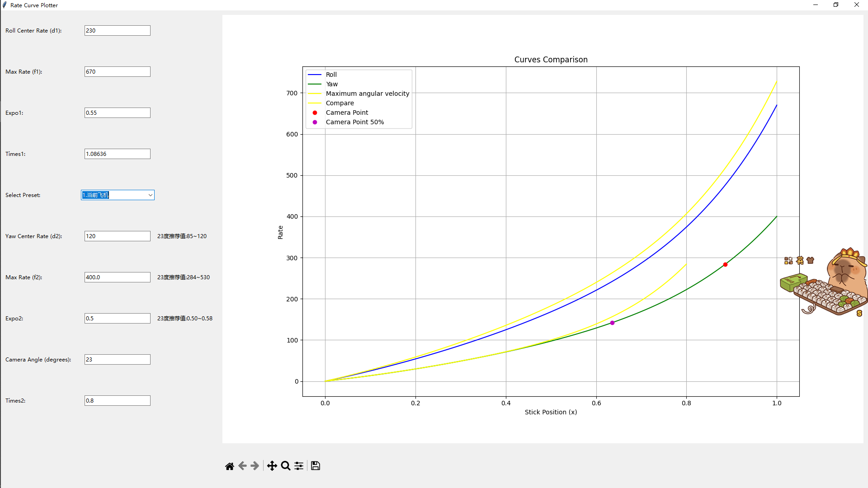The image size is (868, 488).
Task: Click the Times1 input field
Action: click(x=117, y=154)
